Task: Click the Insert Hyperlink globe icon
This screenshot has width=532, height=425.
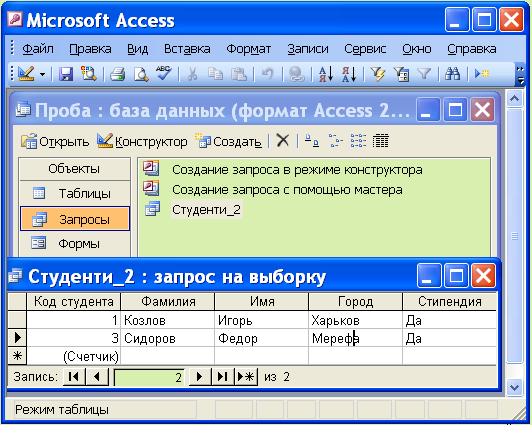Action: click(297, 74)
